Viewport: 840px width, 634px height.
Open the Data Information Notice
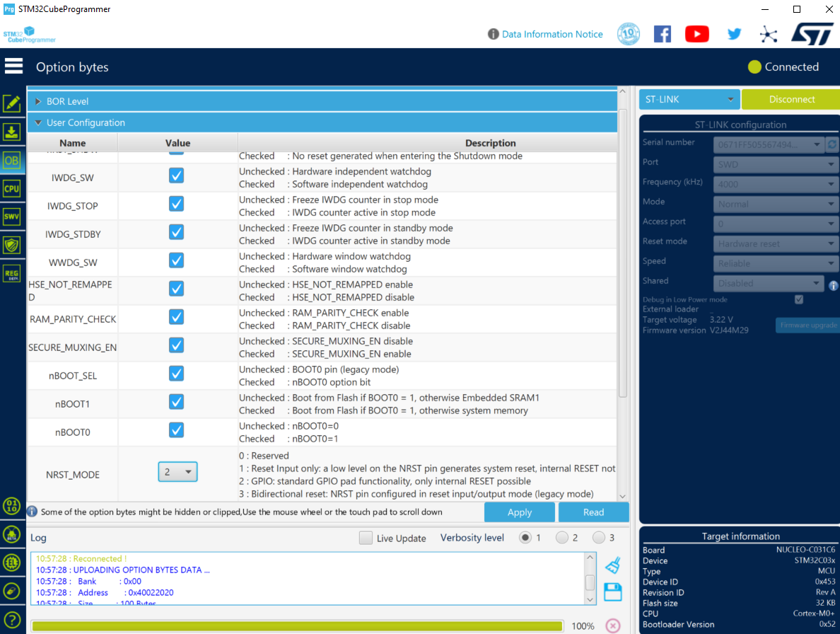coord(552,34)
